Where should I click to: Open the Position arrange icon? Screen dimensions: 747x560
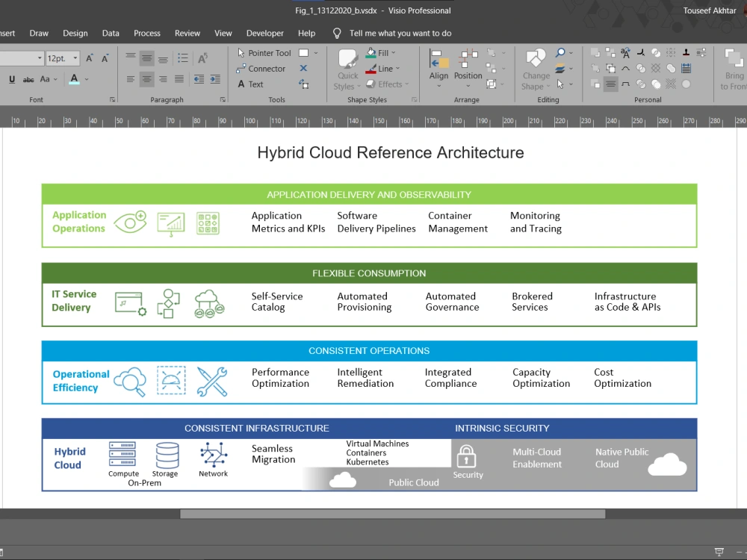(x=468, y=65)
